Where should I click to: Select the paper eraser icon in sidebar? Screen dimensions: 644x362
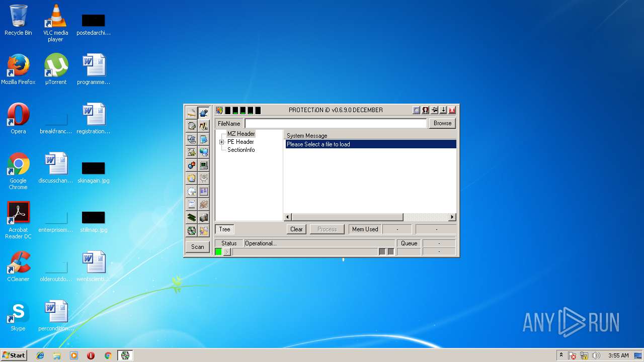coord(192,113)
